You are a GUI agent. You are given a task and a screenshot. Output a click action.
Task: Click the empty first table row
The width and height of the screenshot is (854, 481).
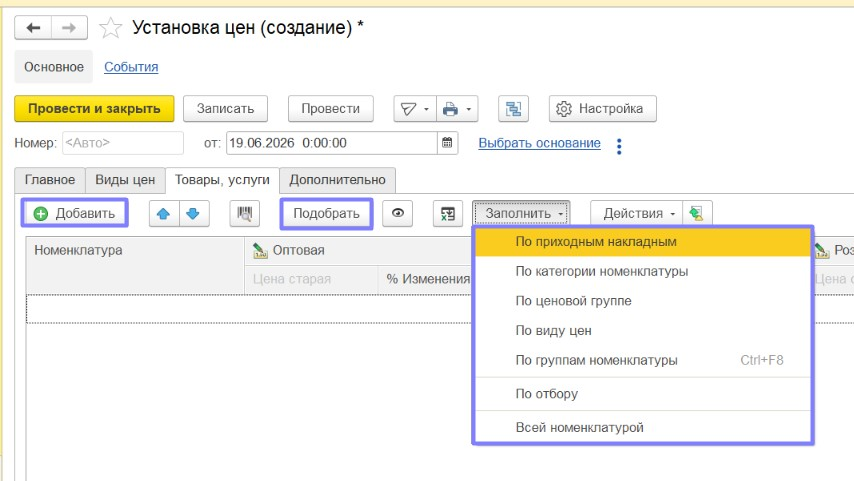(249, 309)
